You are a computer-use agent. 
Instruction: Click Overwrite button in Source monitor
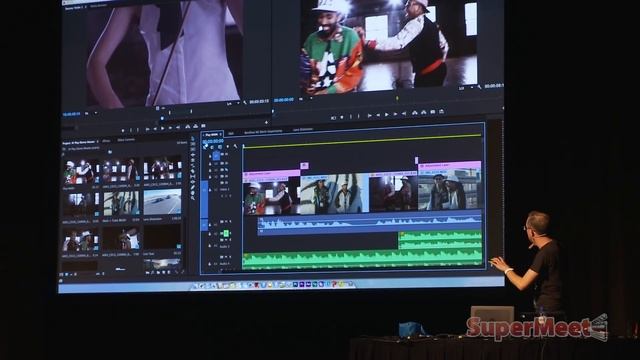(x=196, y=127)
